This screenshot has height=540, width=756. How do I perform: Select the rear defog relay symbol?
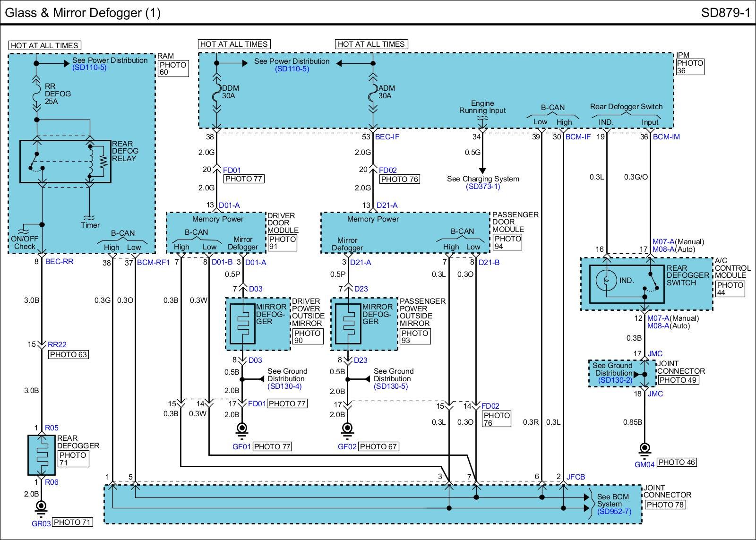pyautogui.click(x=65, y=161)
